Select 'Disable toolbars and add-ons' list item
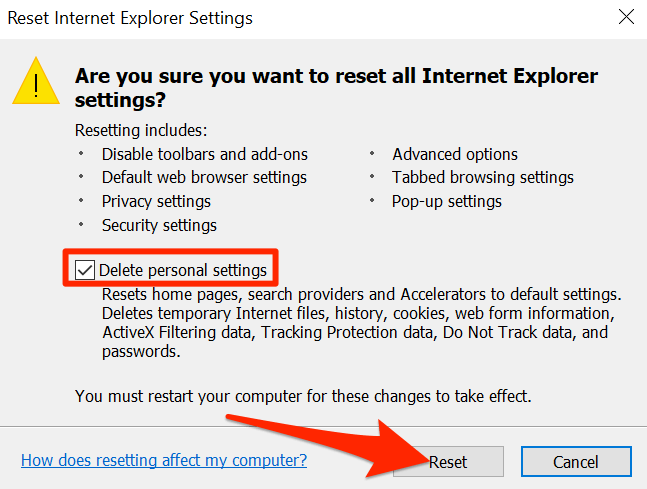This screenshot has width=647, height=489. [205, 154]
